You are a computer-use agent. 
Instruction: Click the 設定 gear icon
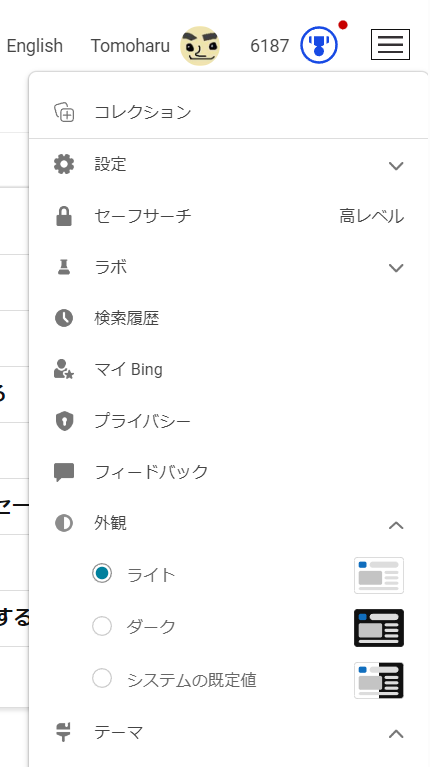click(64, 164)
